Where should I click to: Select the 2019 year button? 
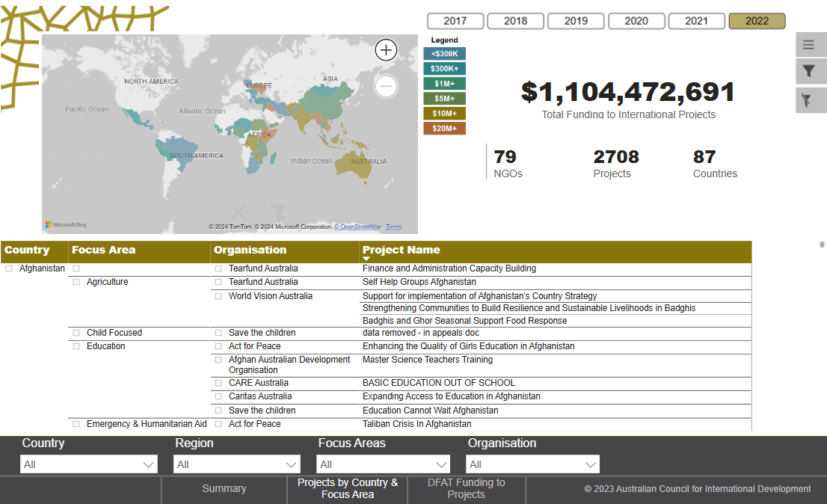(576, 21)
